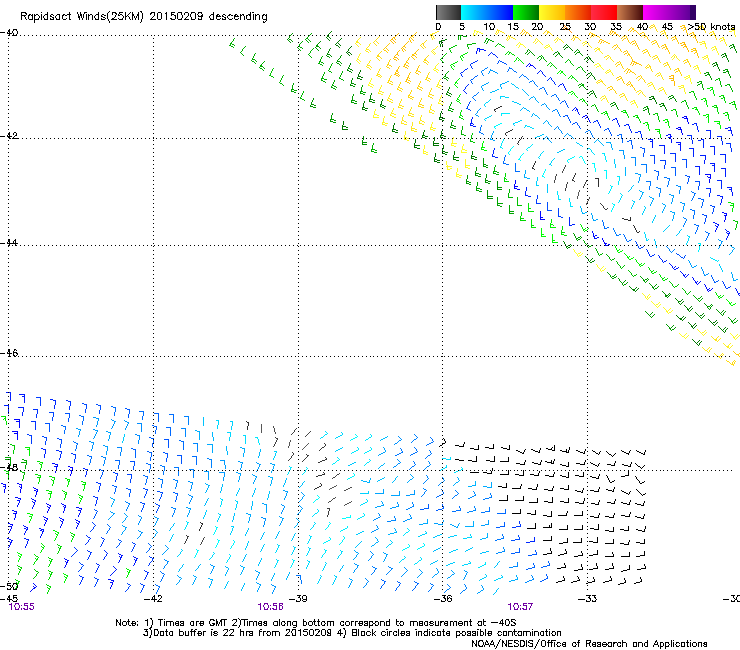Click the purple '10:56' time marker
Image resolution: width=740 pixels, height=650 pixels.
(x=270, y=607)
